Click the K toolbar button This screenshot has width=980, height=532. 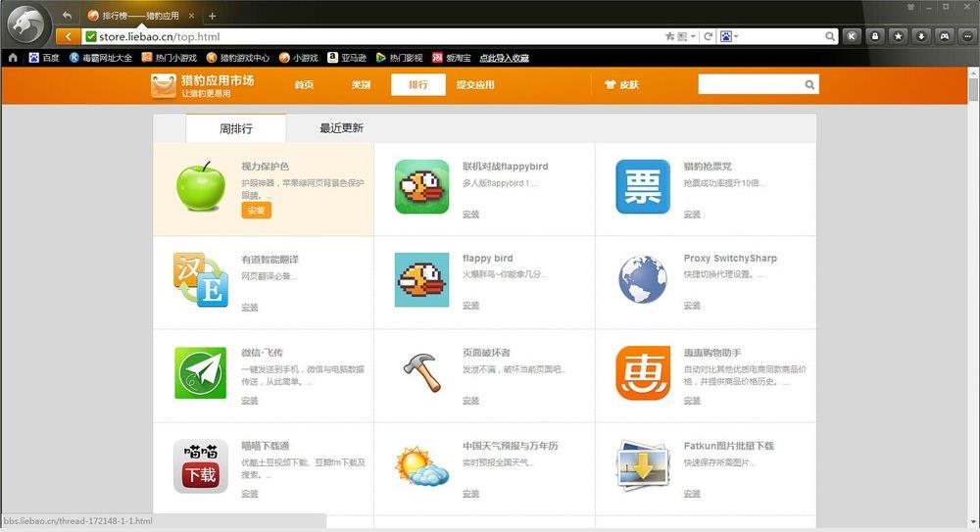[852, 37]
